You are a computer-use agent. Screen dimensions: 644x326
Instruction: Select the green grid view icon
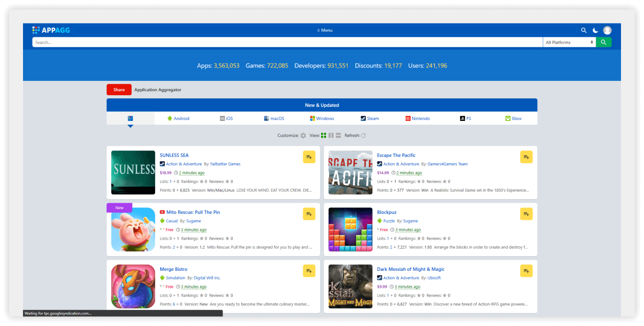[324, 136]
